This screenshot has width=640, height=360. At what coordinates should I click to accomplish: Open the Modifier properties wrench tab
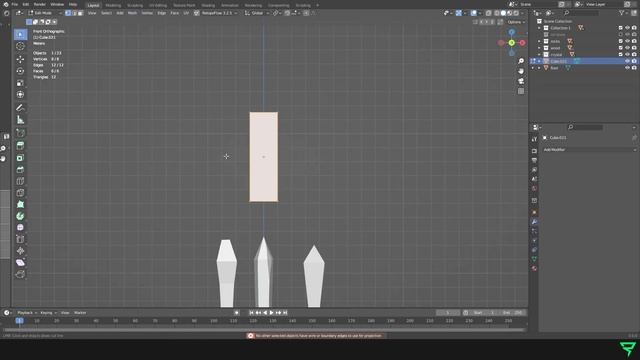tap(534, 222)
